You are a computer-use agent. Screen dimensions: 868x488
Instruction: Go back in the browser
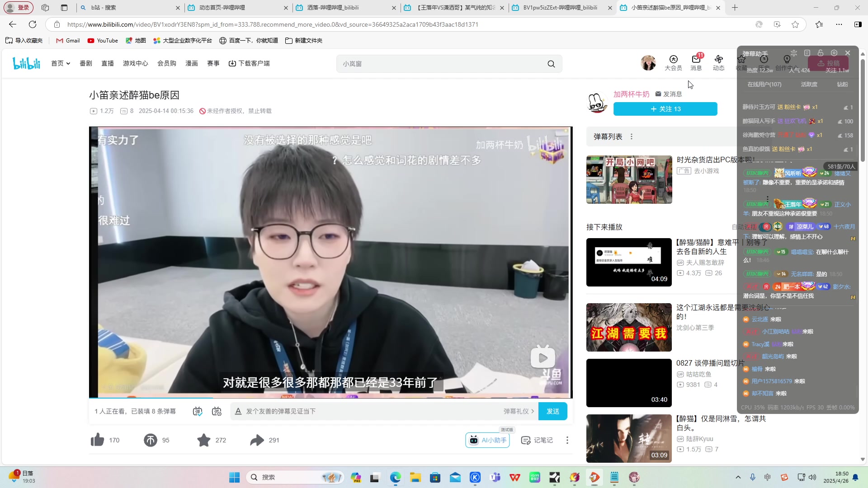point(13,24)
